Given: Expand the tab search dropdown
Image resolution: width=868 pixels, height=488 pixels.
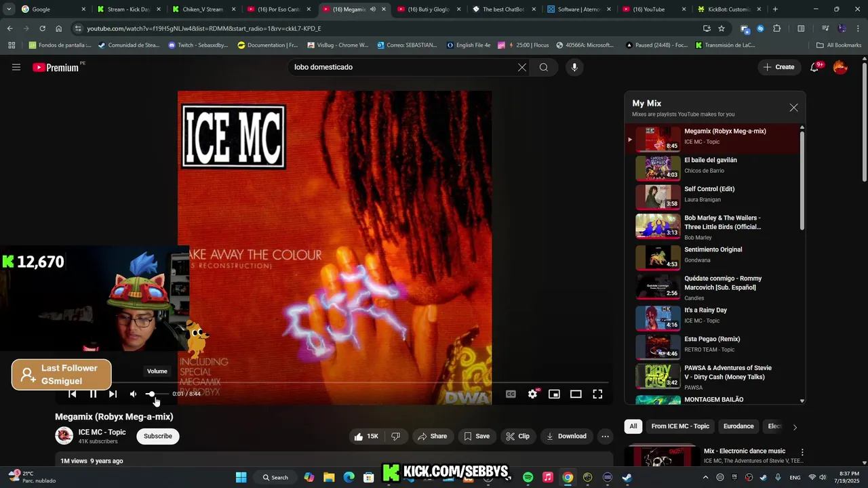Looking at the screenshot, I should [8, 9].
